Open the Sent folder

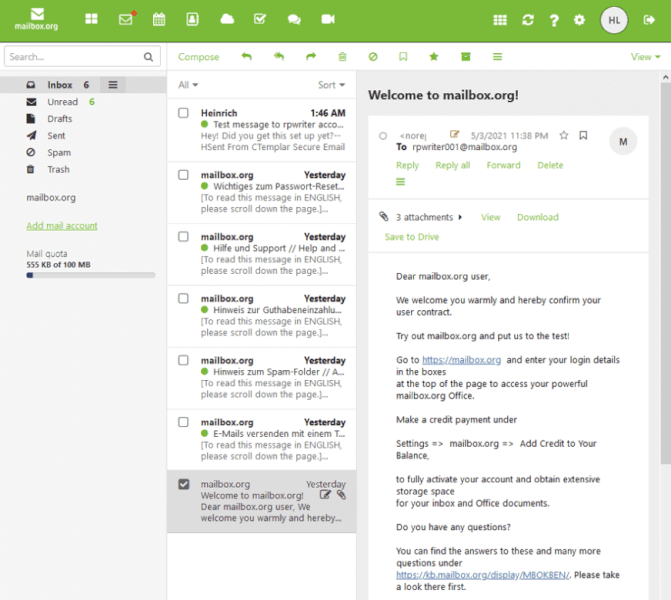tap(56, 136)
